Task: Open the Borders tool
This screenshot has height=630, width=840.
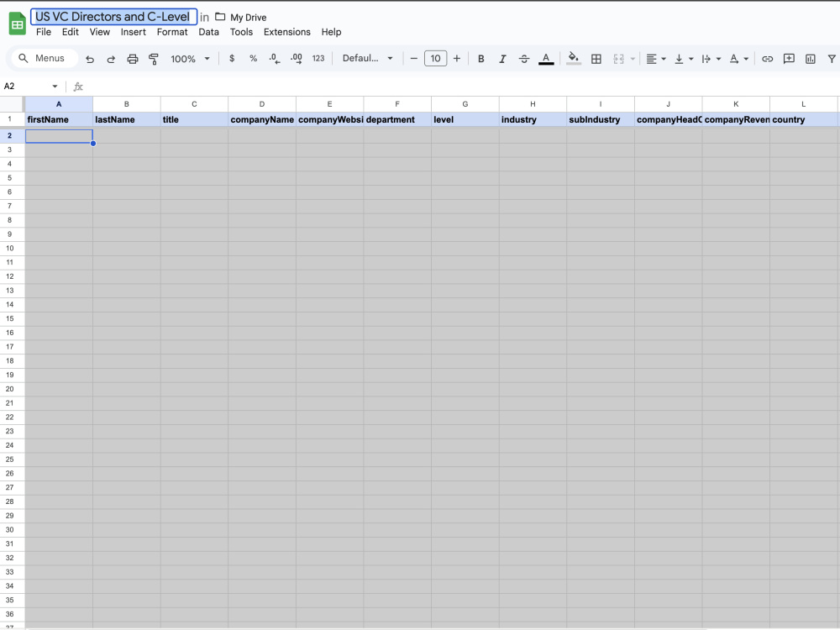Action: pyautogui.click(x=596, y=59)
